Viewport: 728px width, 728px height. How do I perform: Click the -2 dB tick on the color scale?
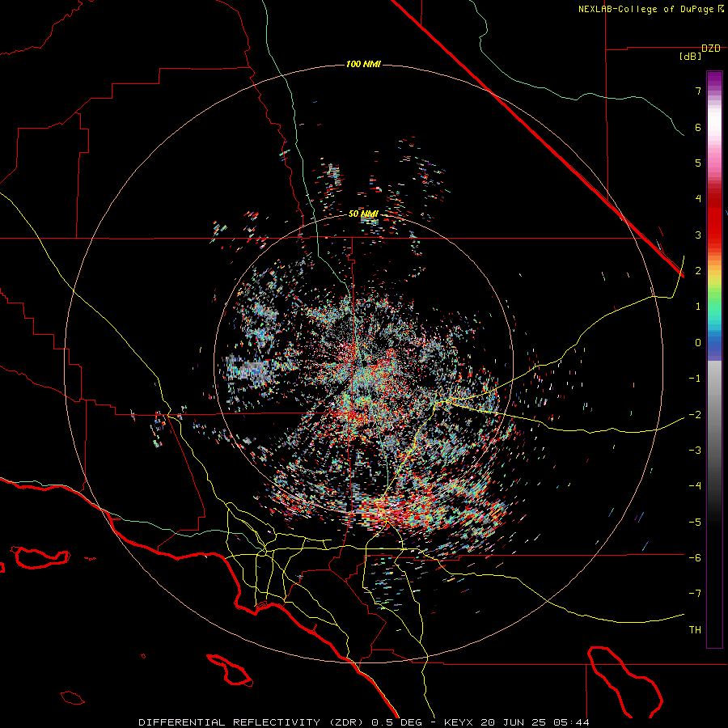[695, 414]
